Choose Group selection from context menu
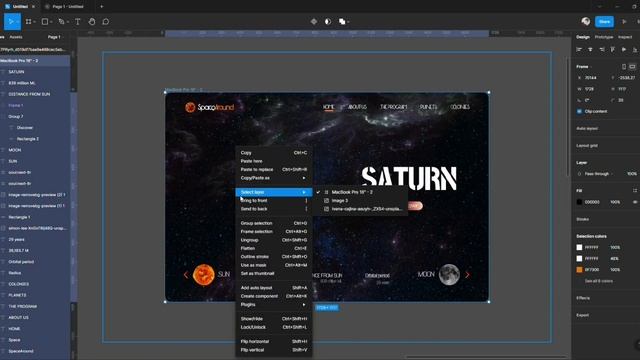The width and height of the screenshot is (640, 360). click(273, 223)
